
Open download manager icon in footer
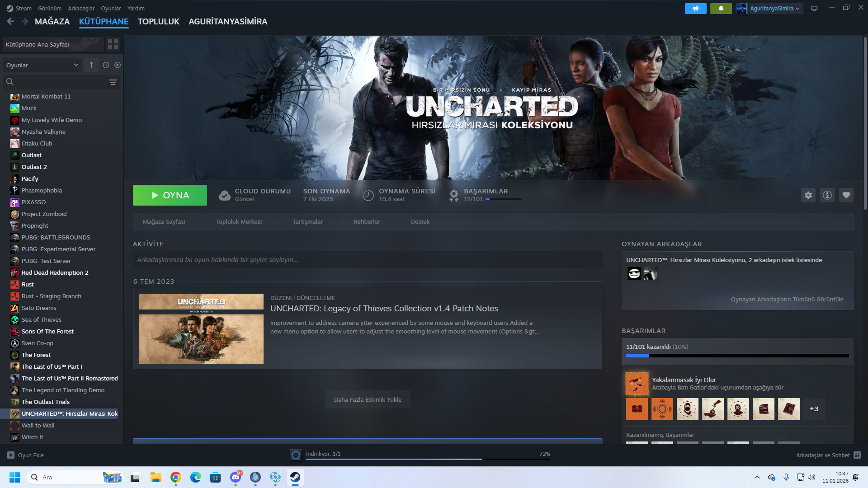coord(296,455)
